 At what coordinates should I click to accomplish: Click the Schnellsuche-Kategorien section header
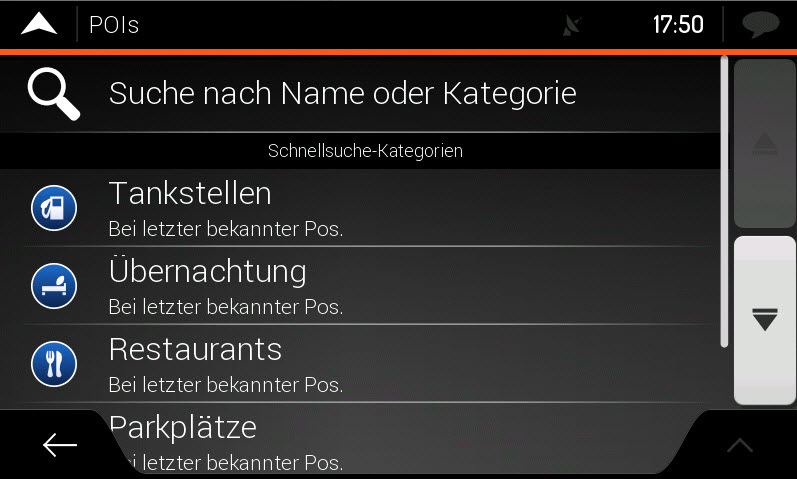[364, 152]
